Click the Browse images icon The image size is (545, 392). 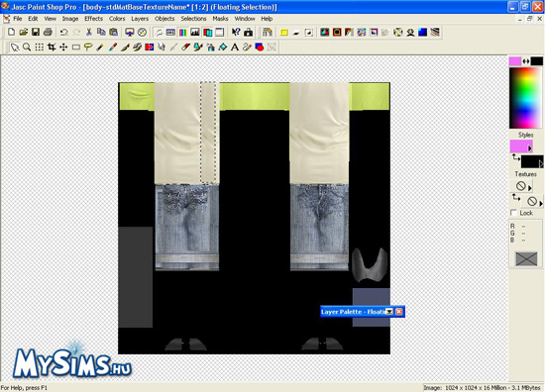click(267, 33)
